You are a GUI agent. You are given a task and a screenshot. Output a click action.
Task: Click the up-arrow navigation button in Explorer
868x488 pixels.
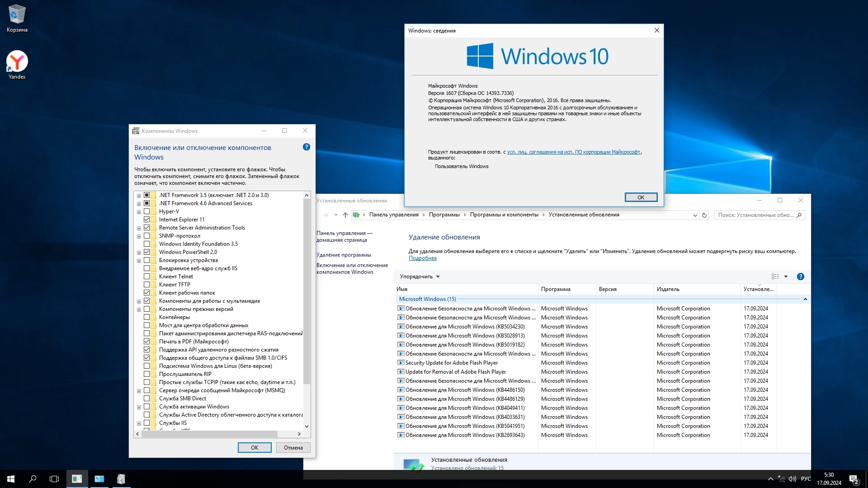coord(345,215)
